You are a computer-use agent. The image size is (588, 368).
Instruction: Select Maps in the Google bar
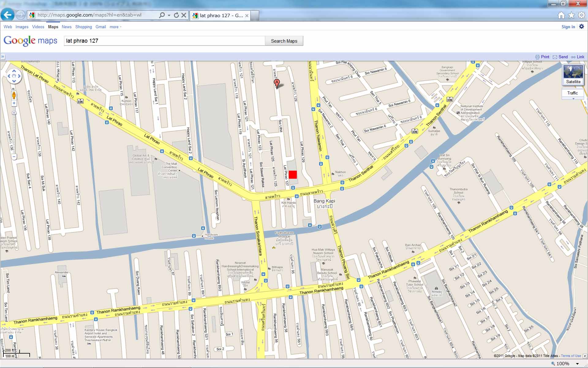tap(53, 27)
